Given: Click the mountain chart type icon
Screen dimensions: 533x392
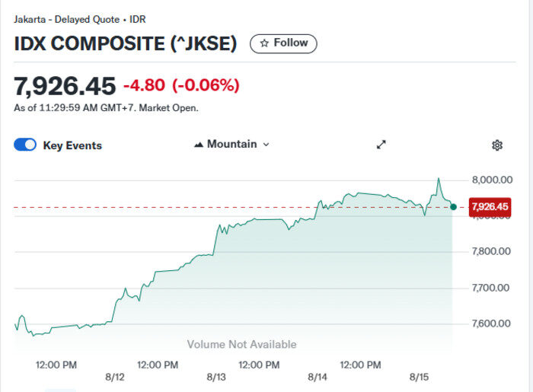Looking at the screenshot, I should tap(199, 145).
